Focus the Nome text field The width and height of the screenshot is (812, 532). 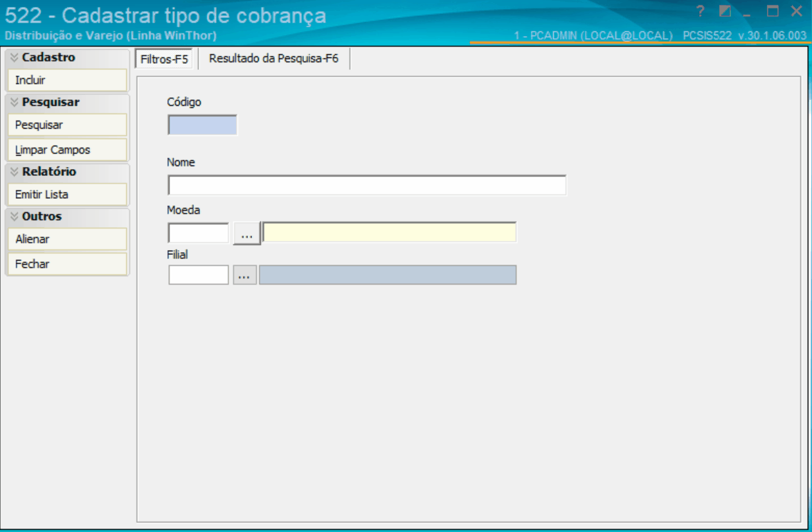click(367, 185)
